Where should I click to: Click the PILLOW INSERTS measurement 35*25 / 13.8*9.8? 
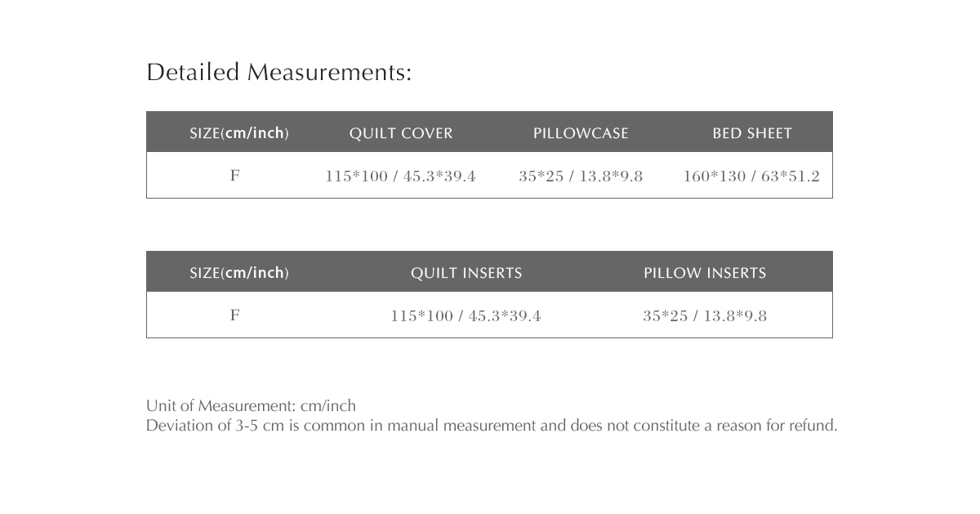coord(705,316)
